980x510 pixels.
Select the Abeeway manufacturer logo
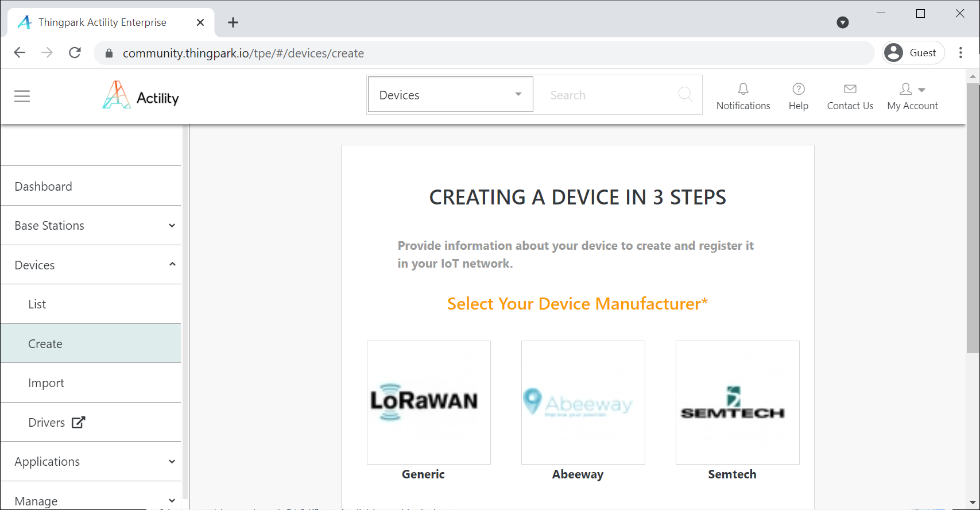(x=583, y=403)
